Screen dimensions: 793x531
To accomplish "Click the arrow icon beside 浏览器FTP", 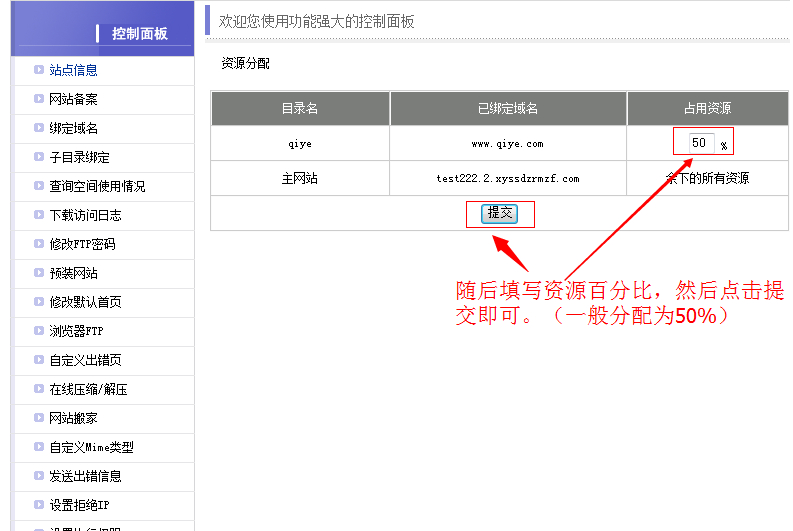I will coord(39,330).
